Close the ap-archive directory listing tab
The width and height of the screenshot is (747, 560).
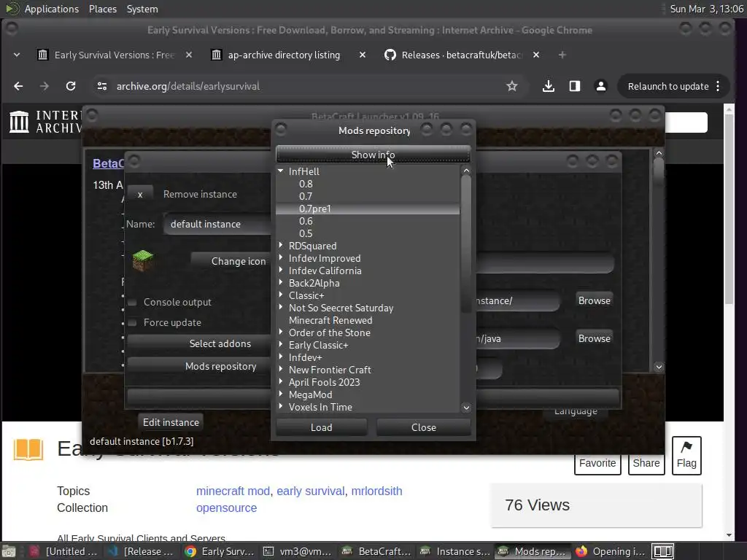[362, 55]
